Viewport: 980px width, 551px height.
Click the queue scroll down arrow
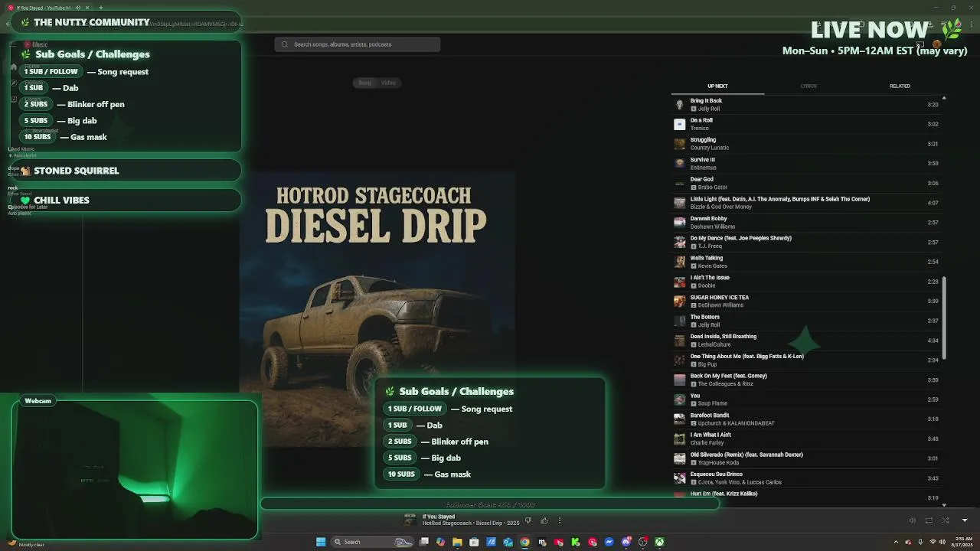(944, 505)
